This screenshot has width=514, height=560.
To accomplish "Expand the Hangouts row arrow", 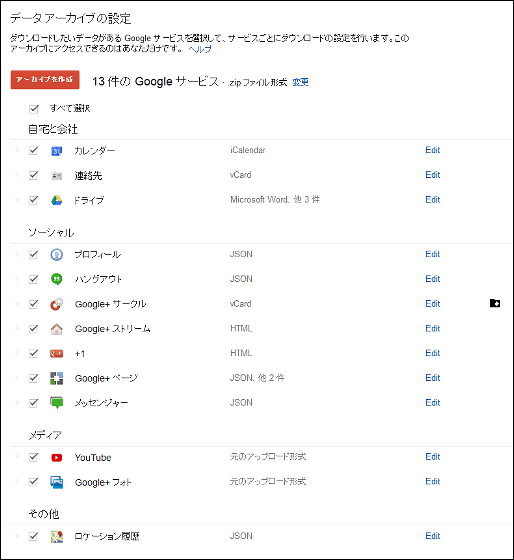I will tap(17, 279).
